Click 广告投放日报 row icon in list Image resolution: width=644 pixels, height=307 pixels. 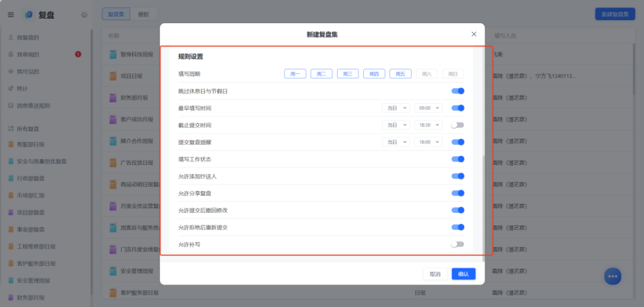click(x=113, y=163)
